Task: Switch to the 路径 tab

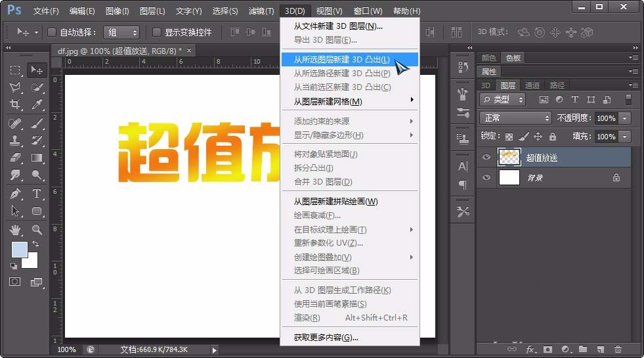Action: (x=557, y=85)
